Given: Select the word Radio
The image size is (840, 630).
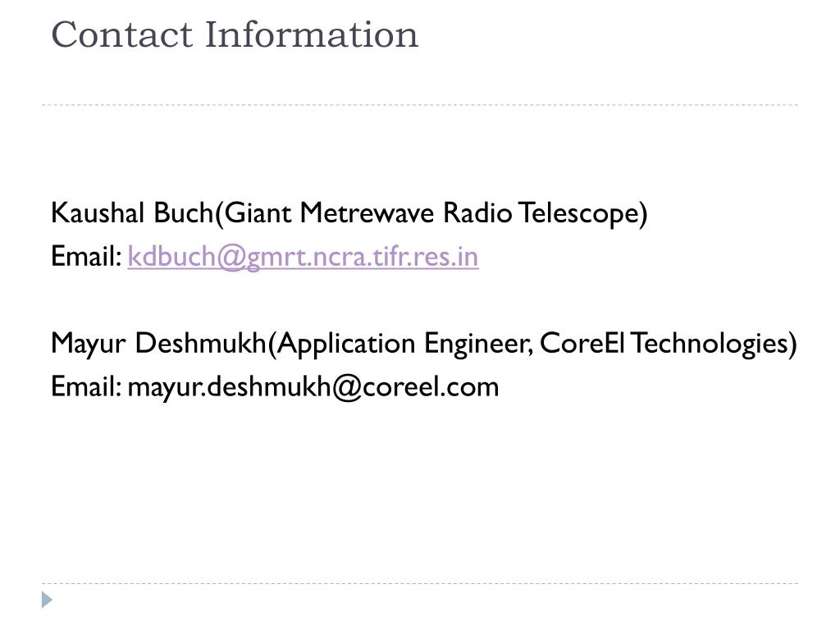Looking at the screenshot, I should point(477,212).
